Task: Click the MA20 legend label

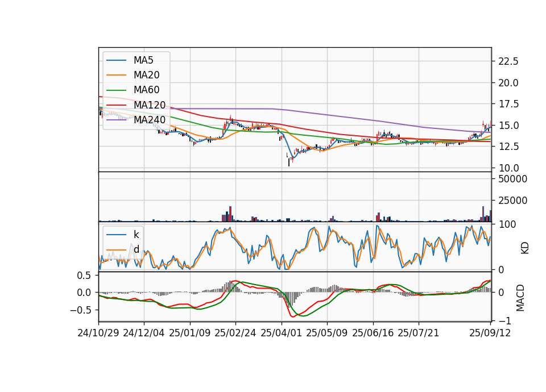Action: 146,75
